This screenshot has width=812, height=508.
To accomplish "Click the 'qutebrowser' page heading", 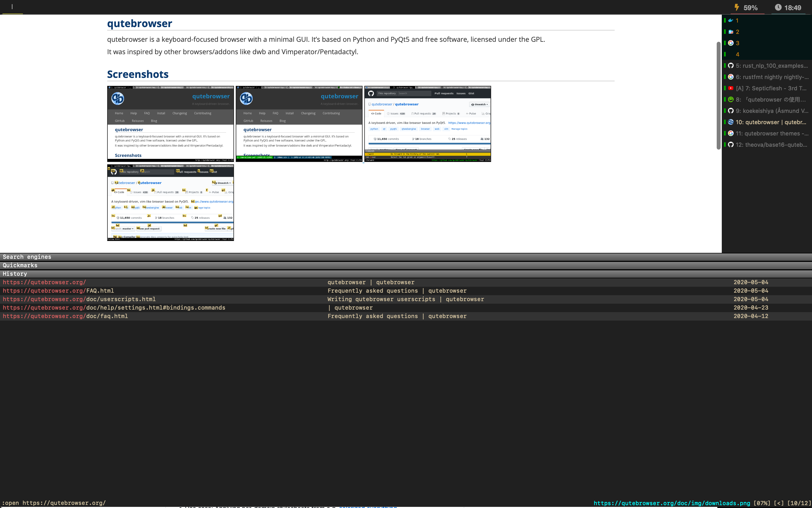I will point(140,23).
